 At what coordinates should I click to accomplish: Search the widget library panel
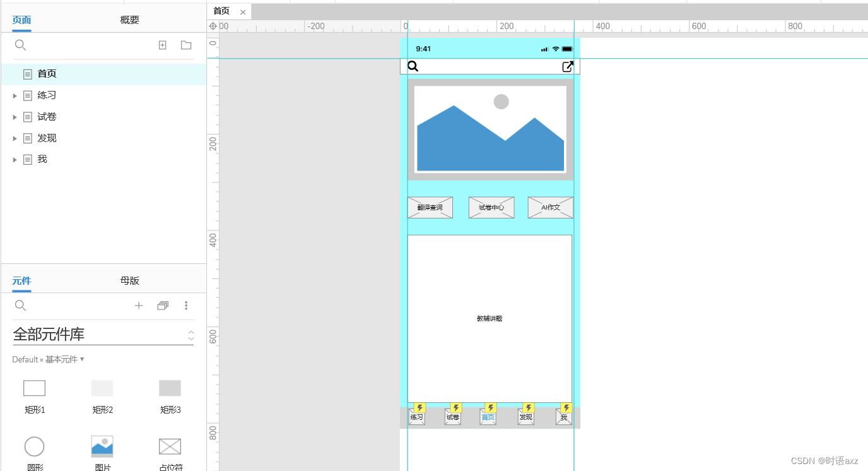pos(20,306)
